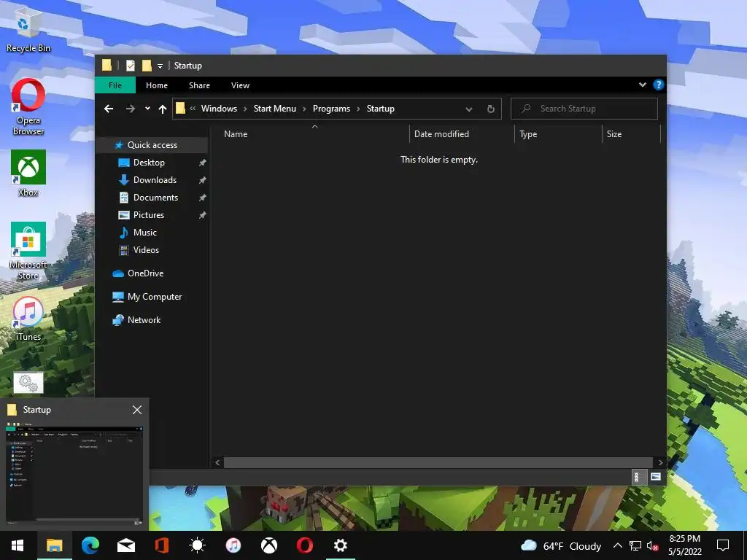Click the pin icon beside Desktop
This screenshot has height=560, width=747.
(x=203, y=163)
